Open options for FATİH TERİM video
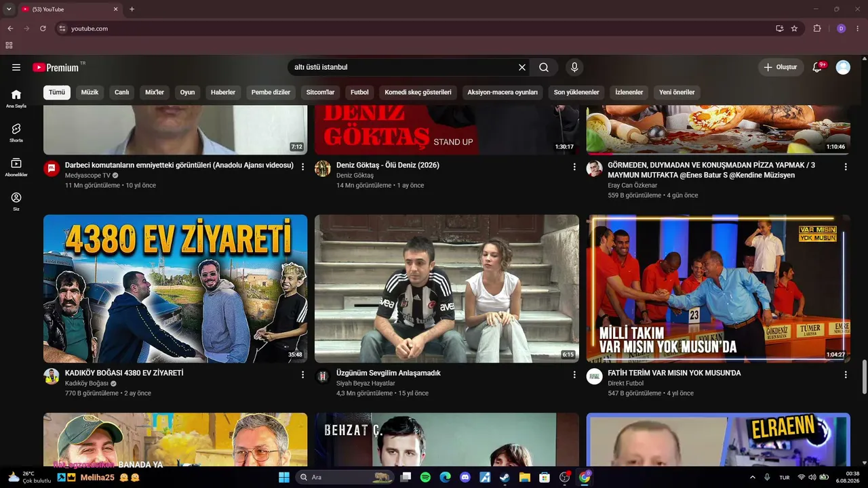Image resolution: width=868 pixels, height=488 pixels. 846,374
